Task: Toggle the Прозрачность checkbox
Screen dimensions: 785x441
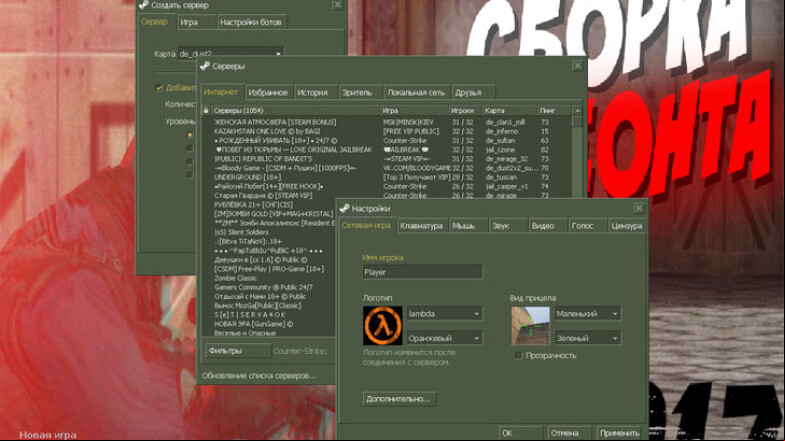Action: tap(519, 355)
